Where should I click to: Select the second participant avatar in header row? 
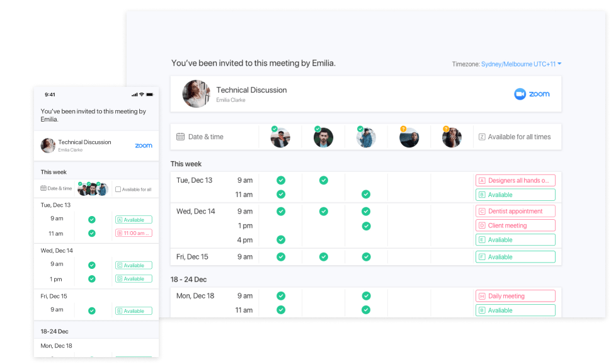coord(323,137)
